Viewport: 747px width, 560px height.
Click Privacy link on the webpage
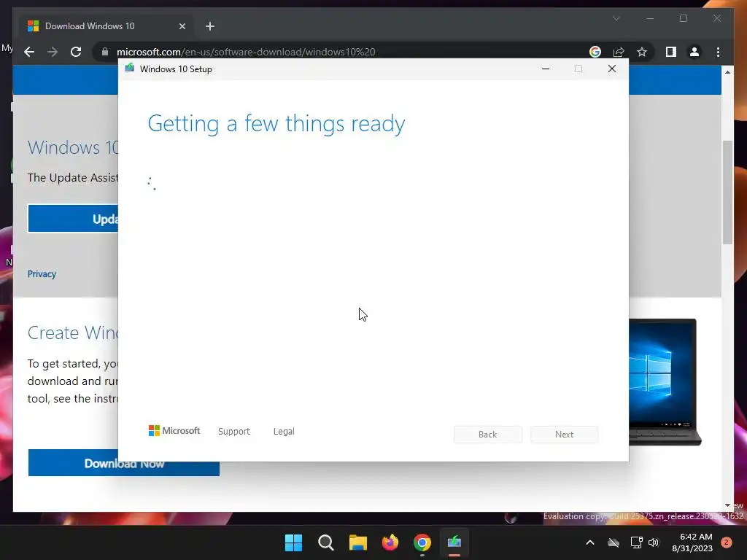pyautogui.click(x=42, y=274)
